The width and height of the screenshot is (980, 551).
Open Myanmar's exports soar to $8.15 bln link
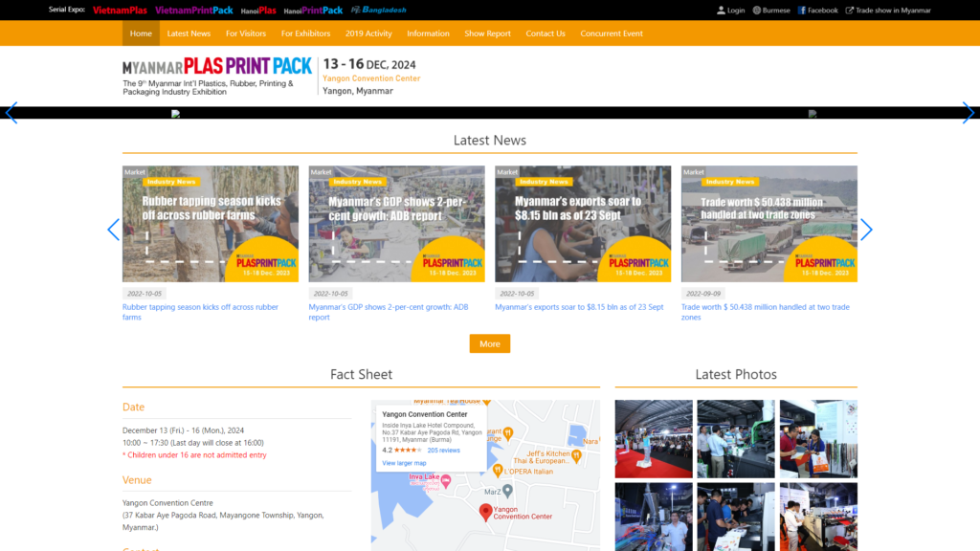tap(579, 307)
